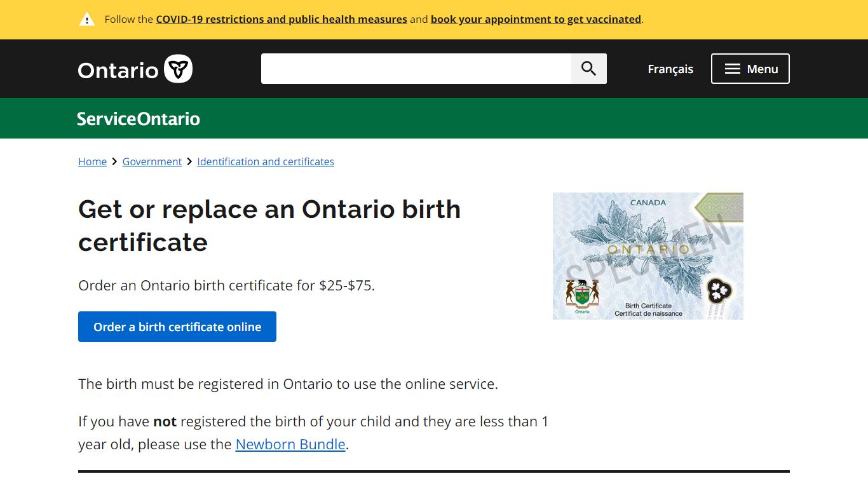This screenshot has width=868, height=488.
Task: Click the yellow banner warning triangle icon
Action: click(x=86, y=19)
